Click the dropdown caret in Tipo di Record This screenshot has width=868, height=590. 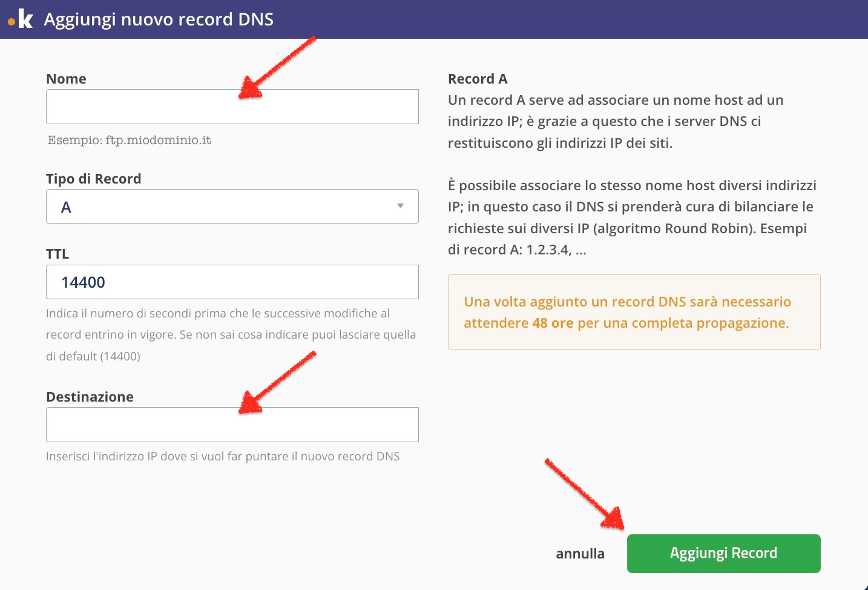tap(400, 206)
